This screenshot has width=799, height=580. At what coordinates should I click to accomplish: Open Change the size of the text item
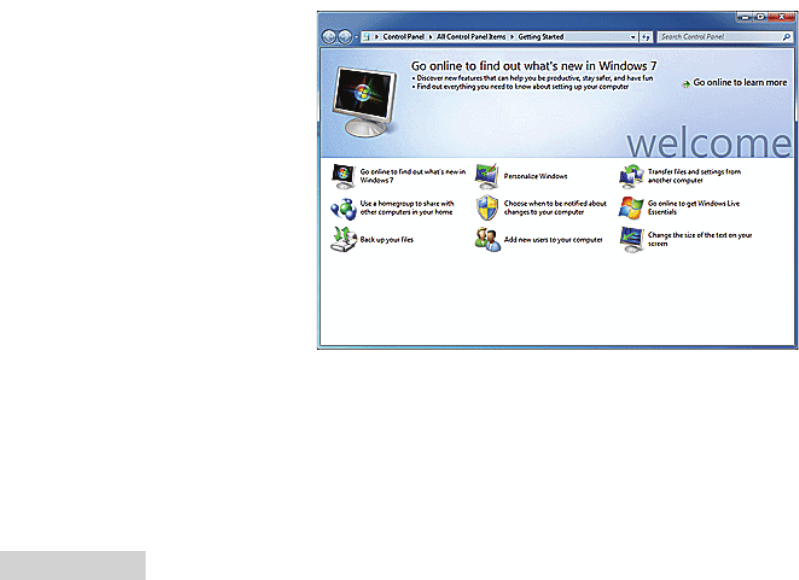(700, 239)
